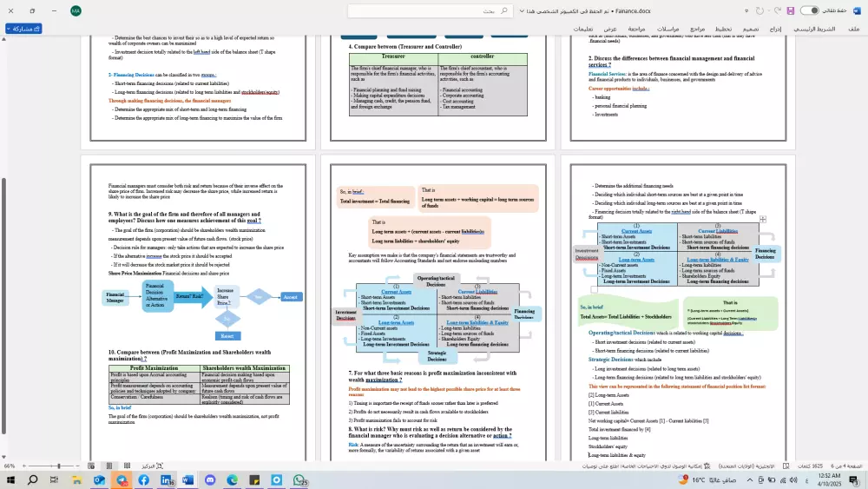Click heading '4. Compare between (Treasurer and Controller)'
The image size is (868, 489).
[405, 47]
